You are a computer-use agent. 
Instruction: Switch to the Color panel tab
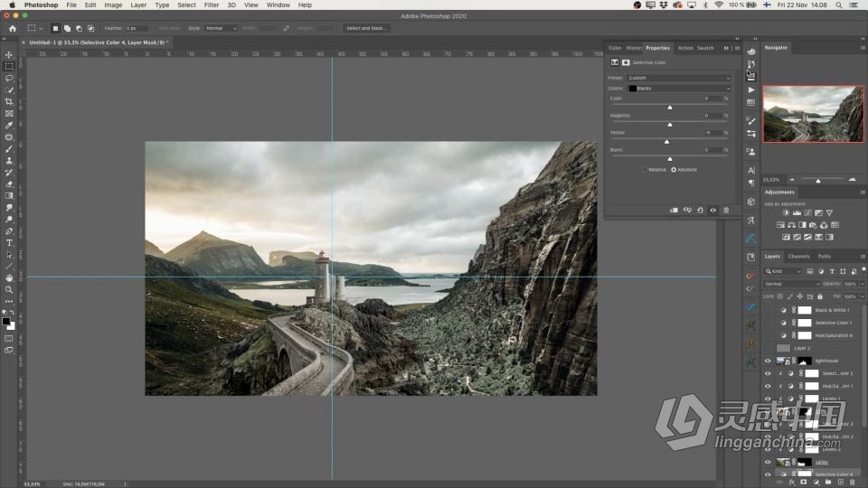(x=615, y=48)
